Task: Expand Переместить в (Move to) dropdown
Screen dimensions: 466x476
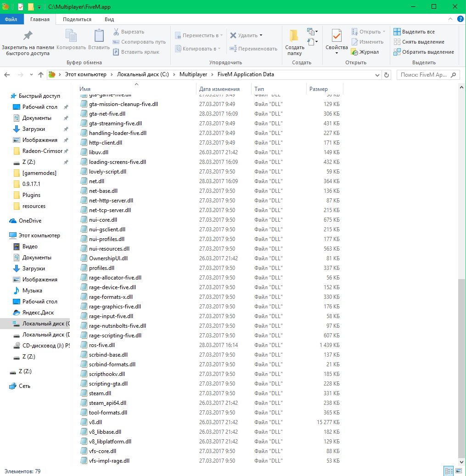Action: tap(222, 35)
